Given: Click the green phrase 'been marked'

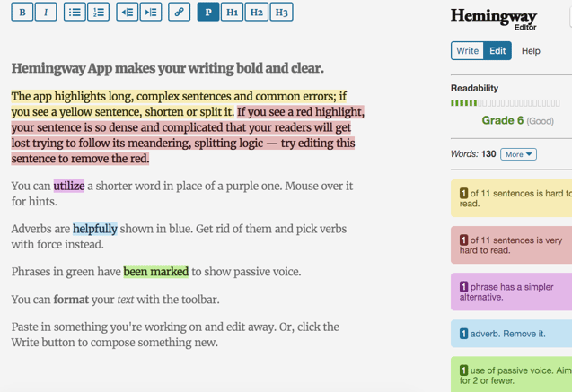Looking at the screenshot, I should pos(156,272).
